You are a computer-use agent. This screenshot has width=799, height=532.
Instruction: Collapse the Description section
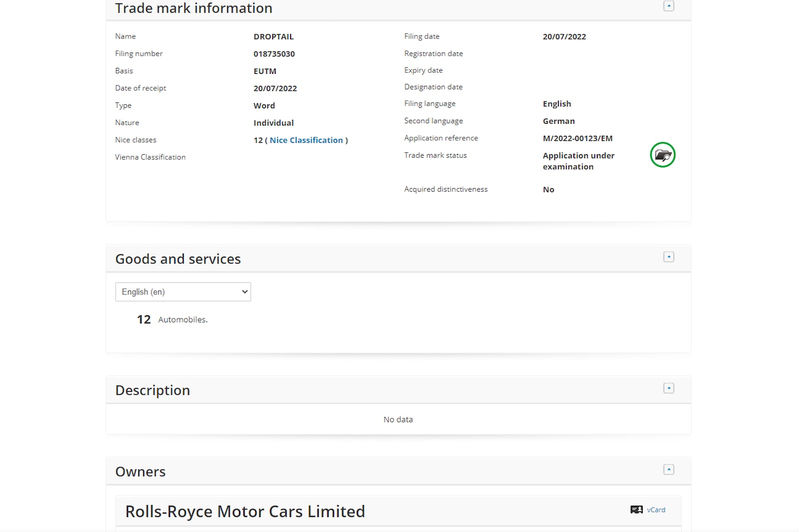click(x=669, y=388)
